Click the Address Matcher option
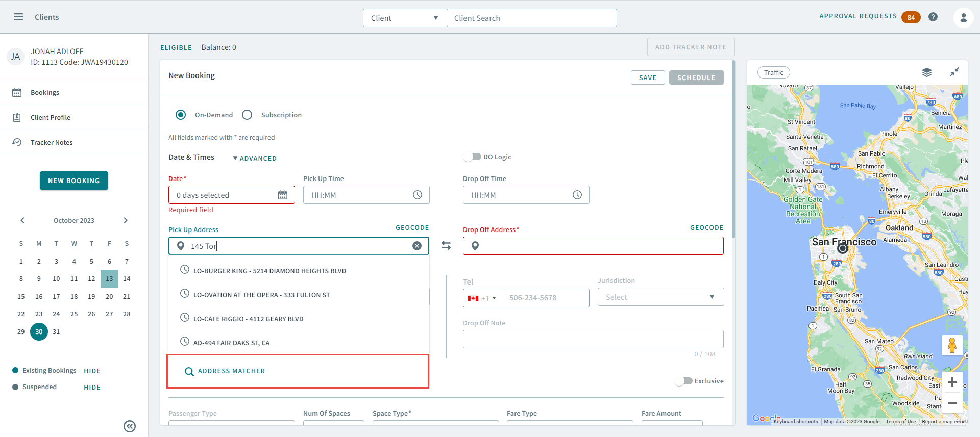The height and width of the screenshot is (437, 980). [231, 371]
